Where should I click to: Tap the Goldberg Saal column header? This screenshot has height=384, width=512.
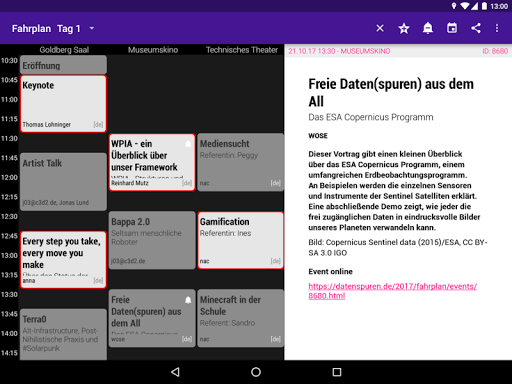(64, 50)
